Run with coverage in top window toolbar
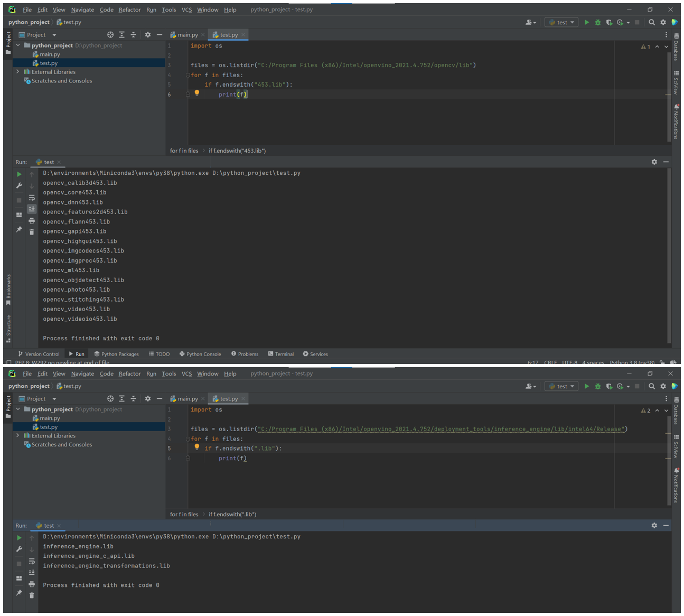The height and width of the screenshot is (616, 684). pyautogui.click(x=609, y=22)
